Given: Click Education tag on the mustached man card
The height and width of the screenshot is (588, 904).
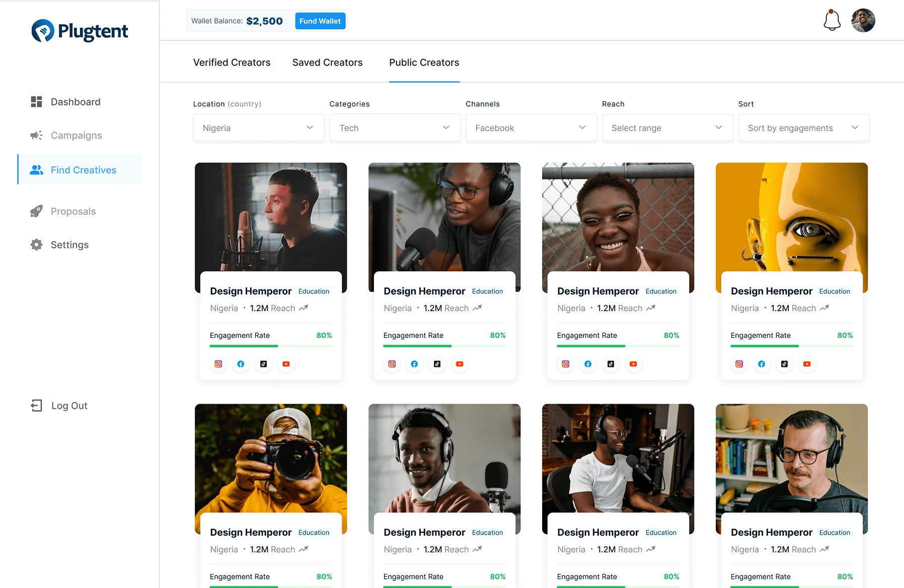Looking at the screenshot, I should point(835,532).
